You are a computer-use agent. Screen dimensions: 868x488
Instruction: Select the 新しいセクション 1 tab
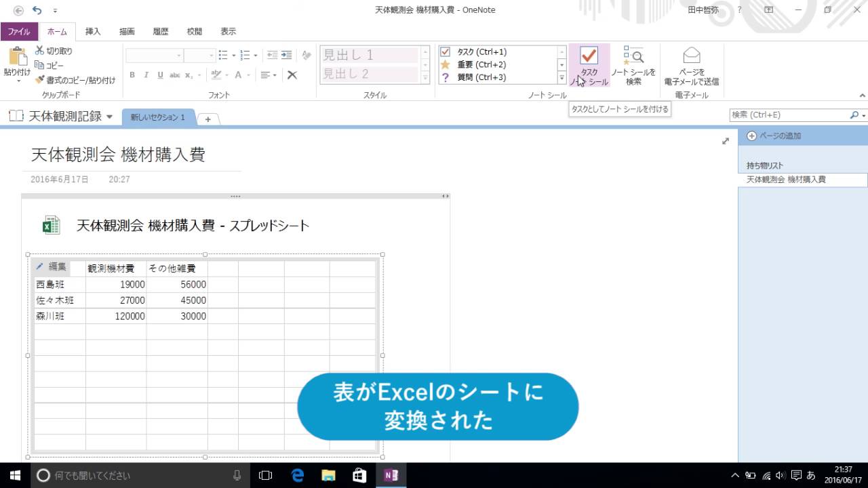coord(157,116)
